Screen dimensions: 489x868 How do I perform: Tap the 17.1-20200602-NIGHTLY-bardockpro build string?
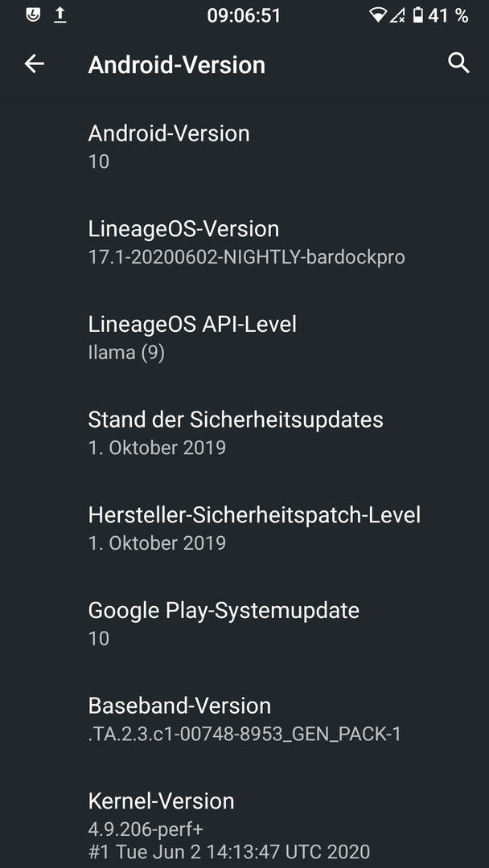(x=246, y=257)
